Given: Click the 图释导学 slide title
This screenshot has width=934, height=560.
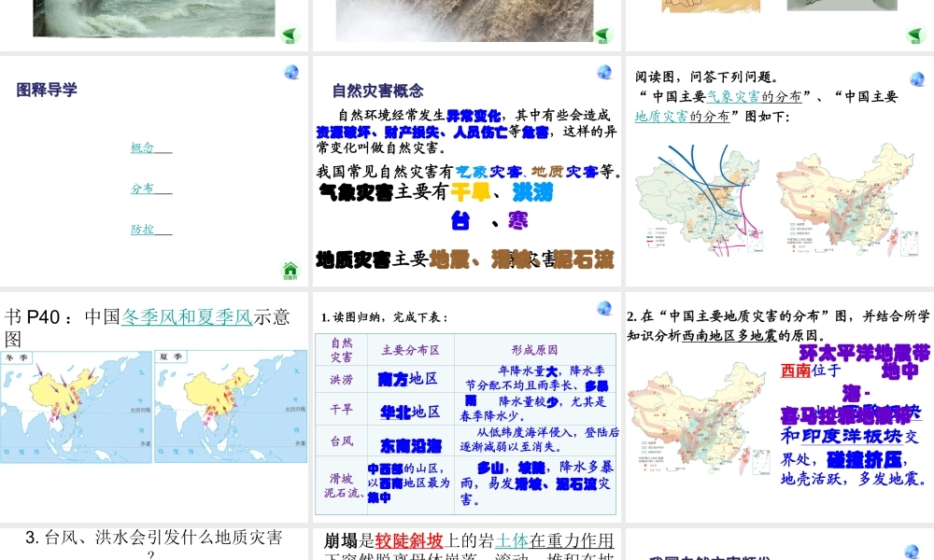Looking at the screenshot, I should click(47, 90).
